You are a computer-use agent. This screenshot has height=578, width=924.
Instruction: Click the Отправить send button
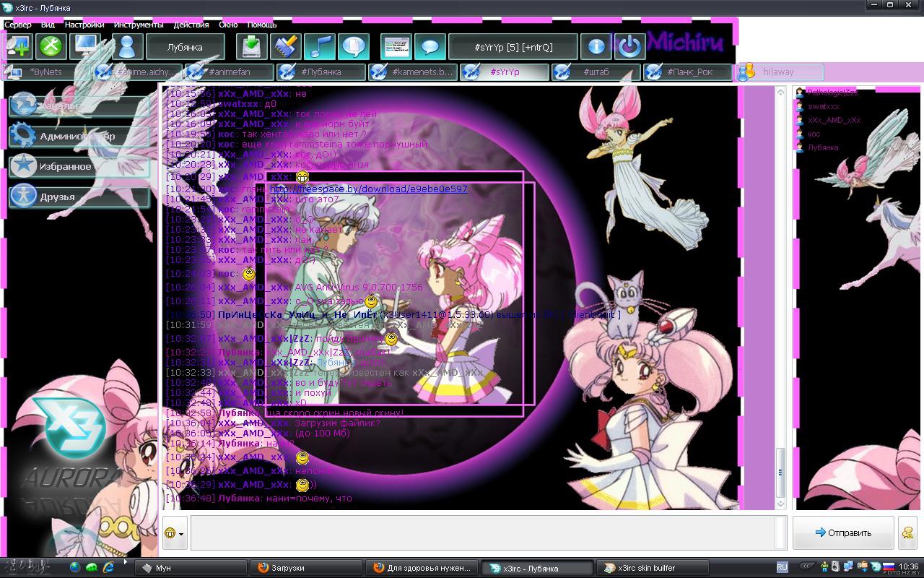843,533
